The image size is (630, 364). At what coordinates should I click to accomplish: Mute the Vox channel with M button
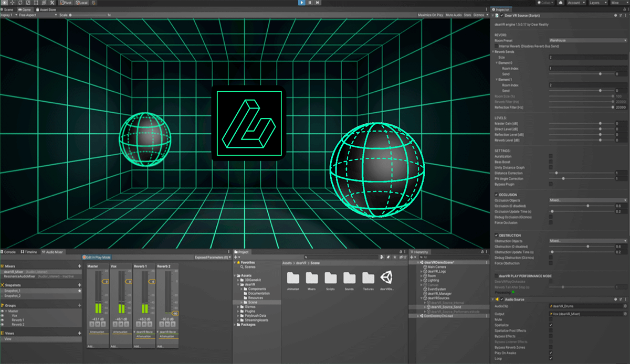pos(121,324)
